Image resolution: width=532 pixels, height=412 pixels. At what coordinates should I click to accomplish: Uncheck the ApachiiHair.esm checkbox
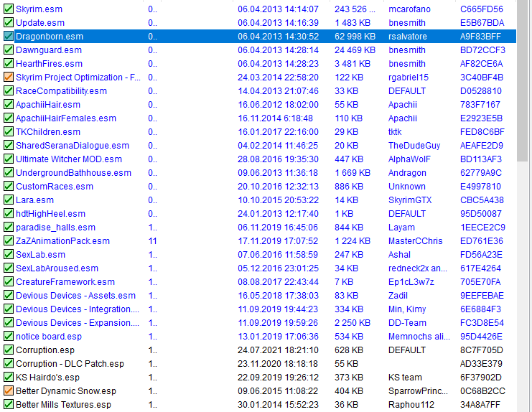pyautogui.click(x=9, y=105)
